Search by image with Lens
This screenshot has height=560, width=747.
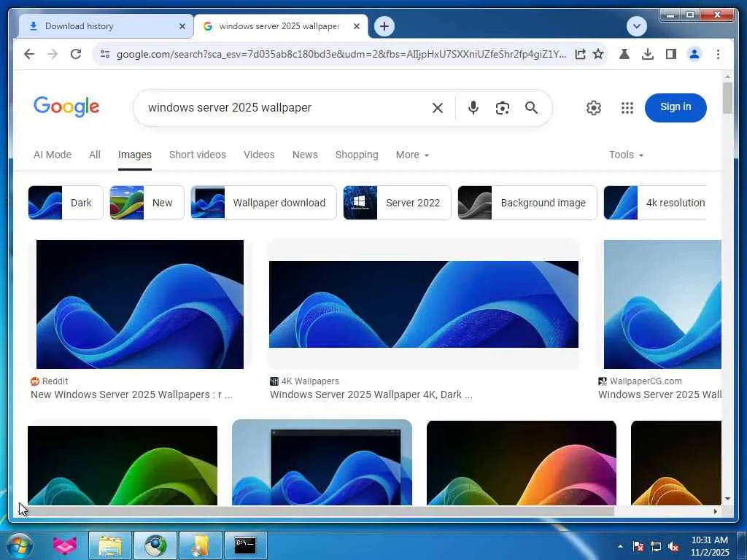click(x=502, y=108)
